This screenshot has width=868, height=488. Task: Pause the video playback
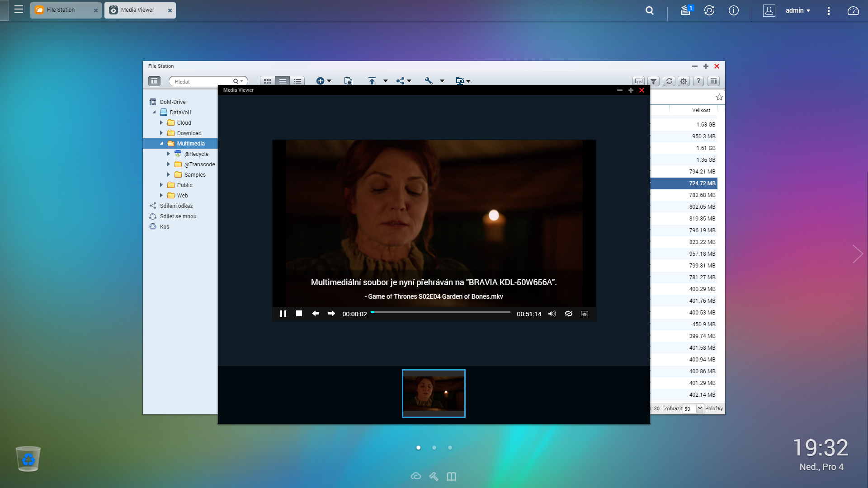[283, 314]
